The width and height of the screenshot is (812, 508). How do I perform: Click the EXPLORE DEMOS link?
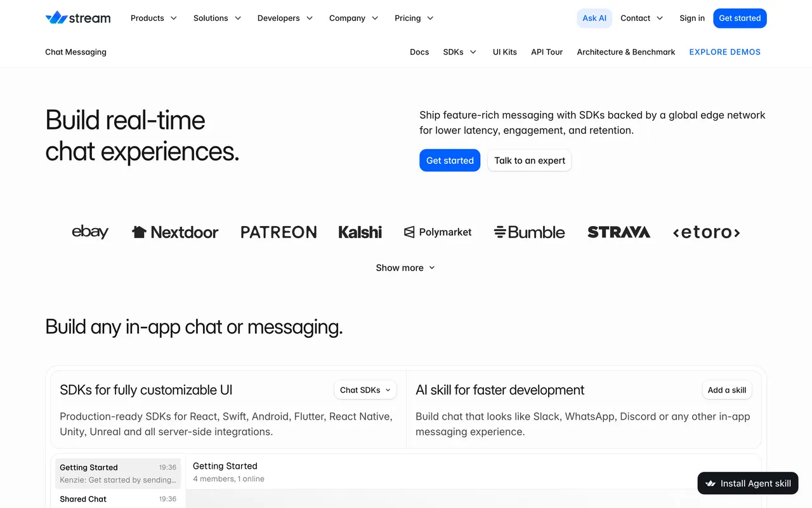pos(725,52)
